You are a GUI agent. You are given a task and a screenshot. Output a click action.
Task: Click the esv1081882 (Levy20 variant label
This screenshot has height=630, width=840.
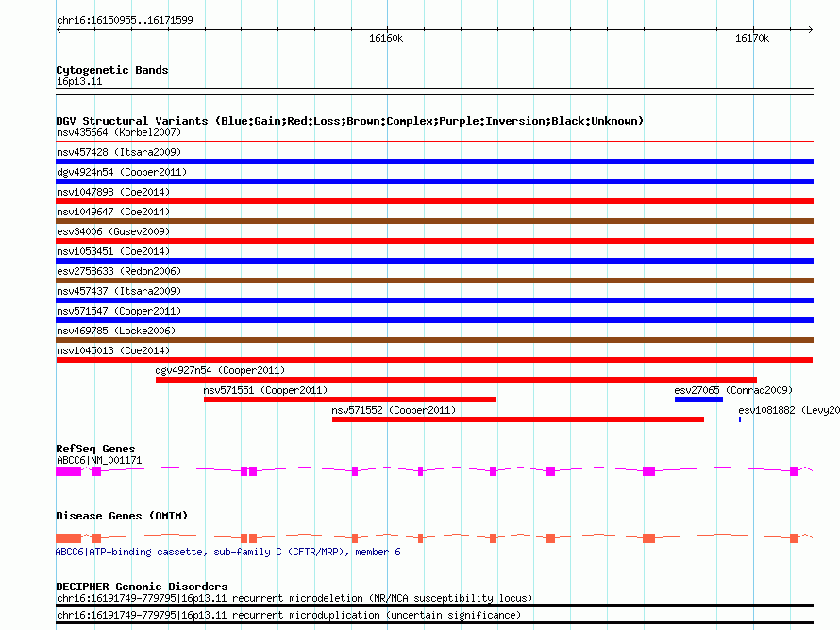789,410
